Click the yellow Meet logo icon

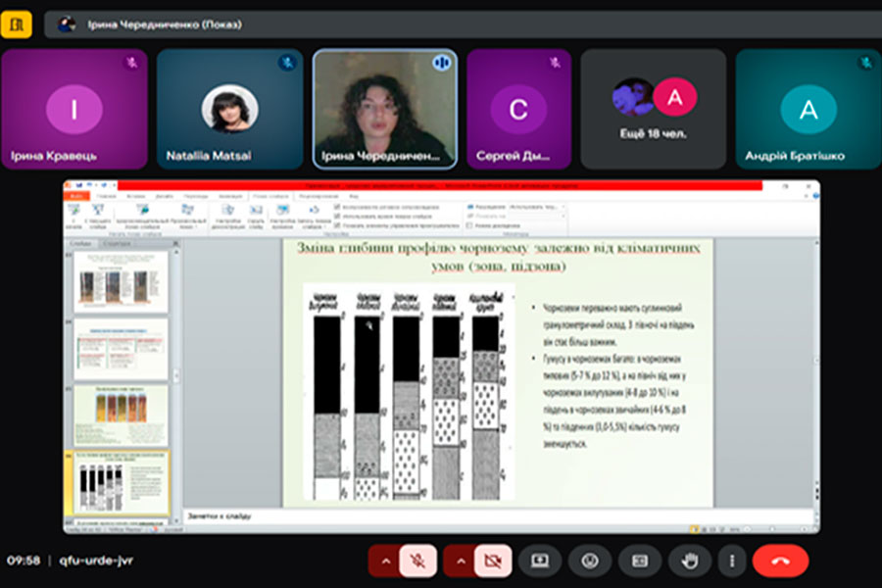17,24
